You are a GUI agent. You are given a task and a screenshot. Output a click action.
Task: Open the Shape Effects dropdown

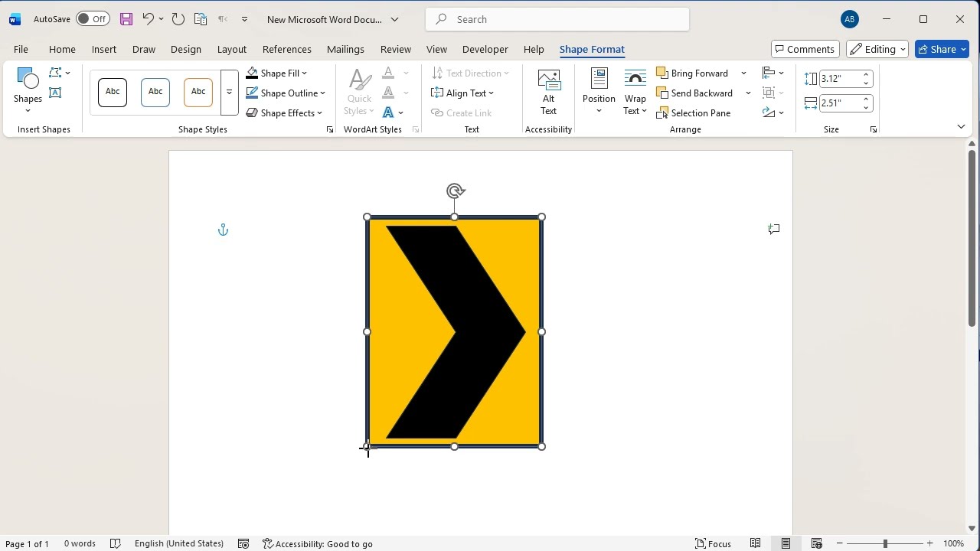point(284,113)
